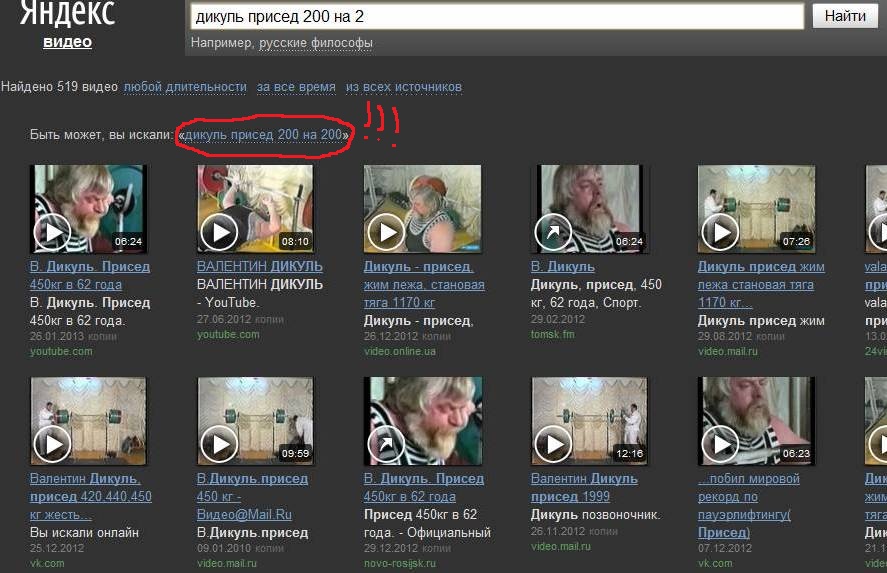
Task: Focus the search query input field
Action: tap(497, 16)
